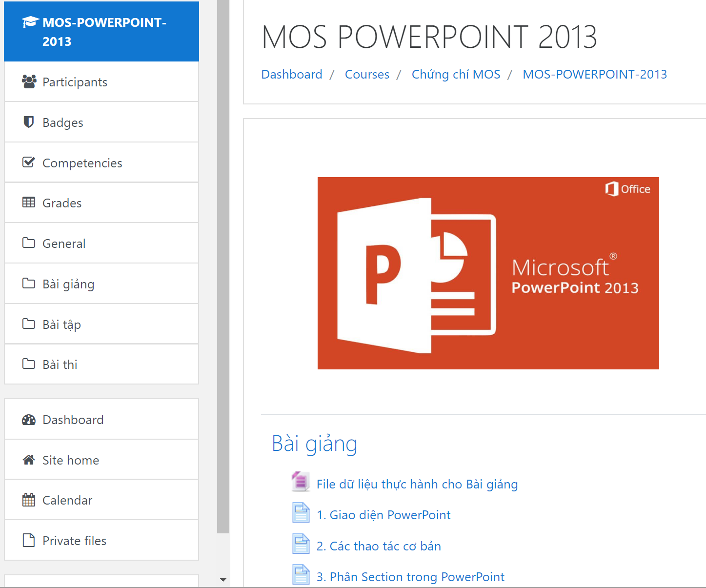Click the Courses breadcrumb link
Viewport: 706px width, 588px height.
point(367,74)
